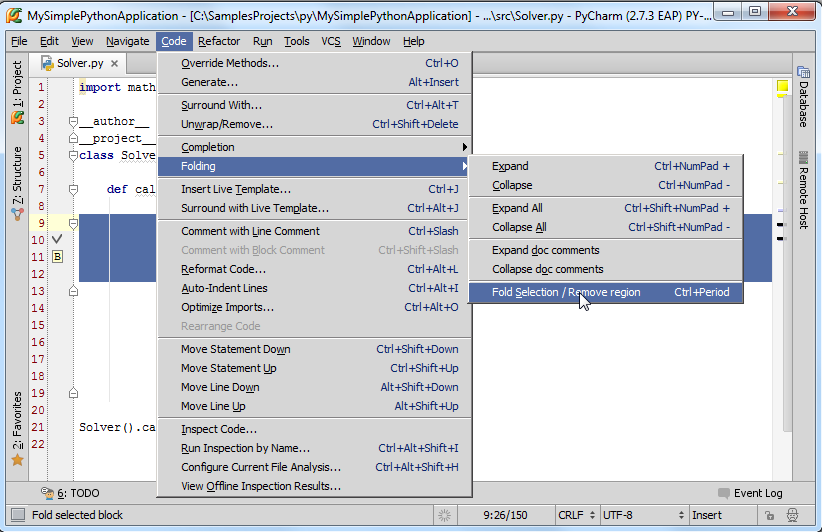This screenshot has height=532, width=822.
Task: Toggle the read-only lock icon
Action: [769, 515]
